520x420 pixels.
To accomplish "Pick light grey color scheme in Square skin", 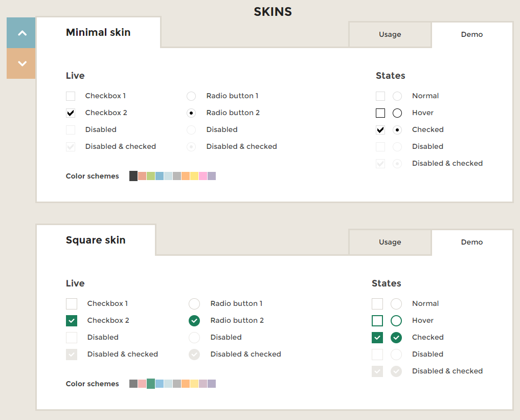I will coord(177,384).
